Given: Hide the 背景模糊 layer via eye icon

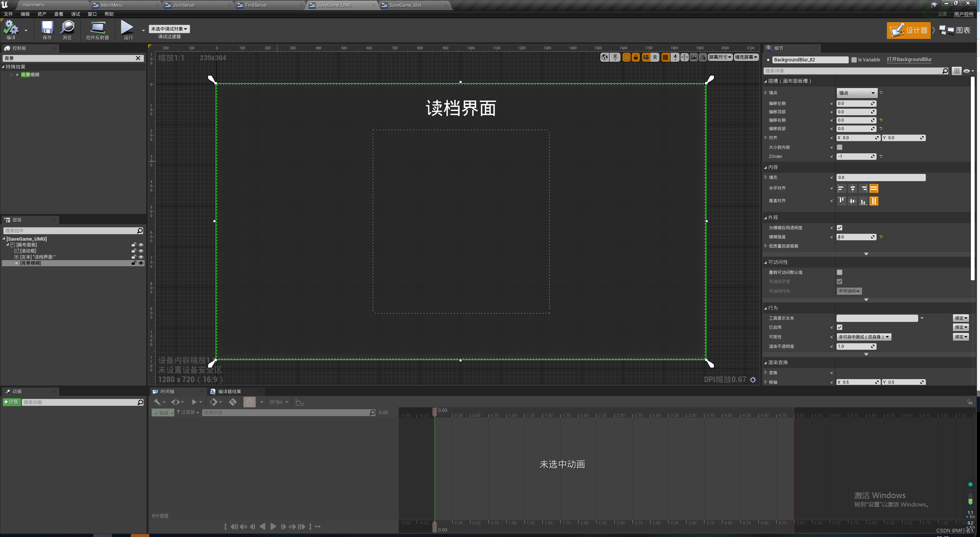Looking at the screenshot, I should coord(141,263).
